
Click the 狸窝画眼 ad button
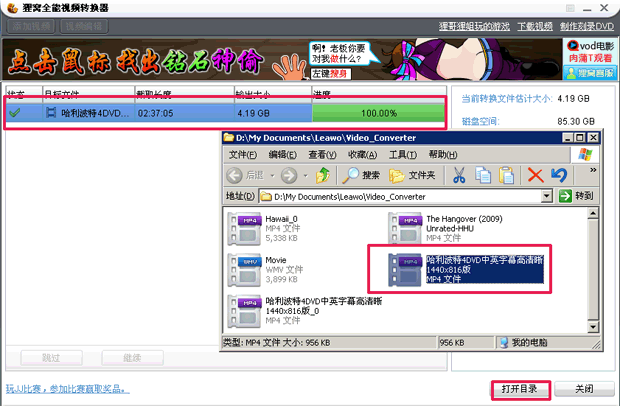(x=590, y=73)
